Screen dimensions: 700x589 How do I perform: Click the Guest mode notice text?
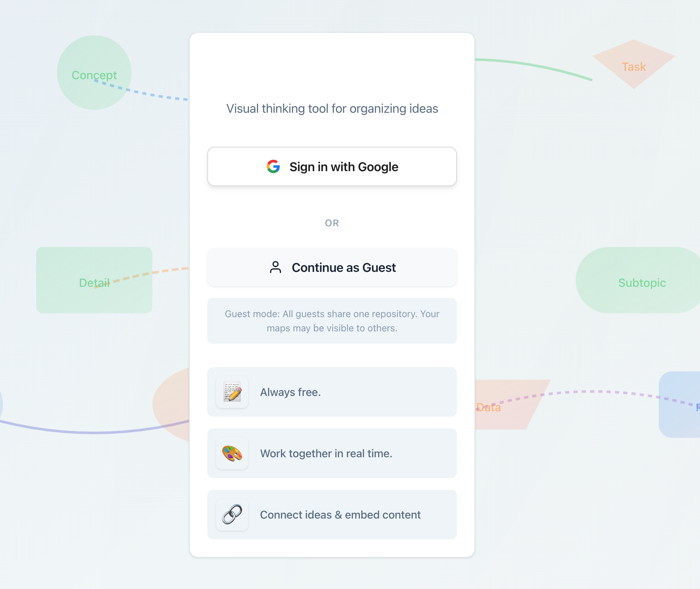tap(332, 321)
